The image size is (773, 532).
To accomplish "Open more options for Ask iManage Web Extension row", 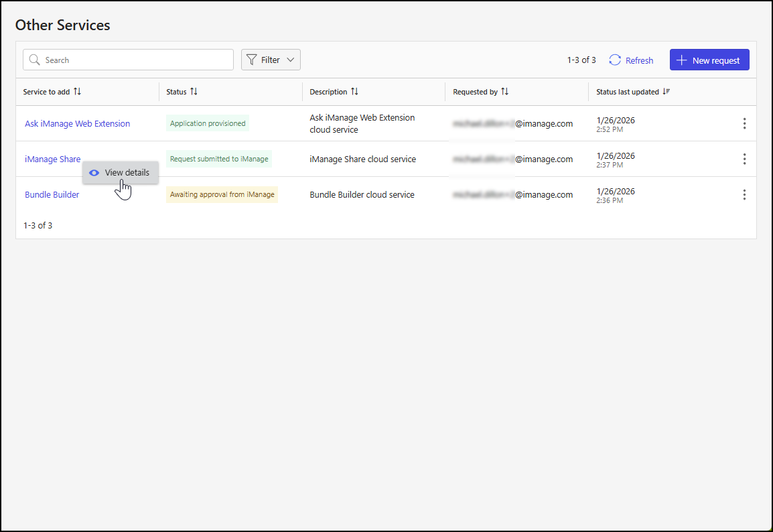I will [744, 124].
